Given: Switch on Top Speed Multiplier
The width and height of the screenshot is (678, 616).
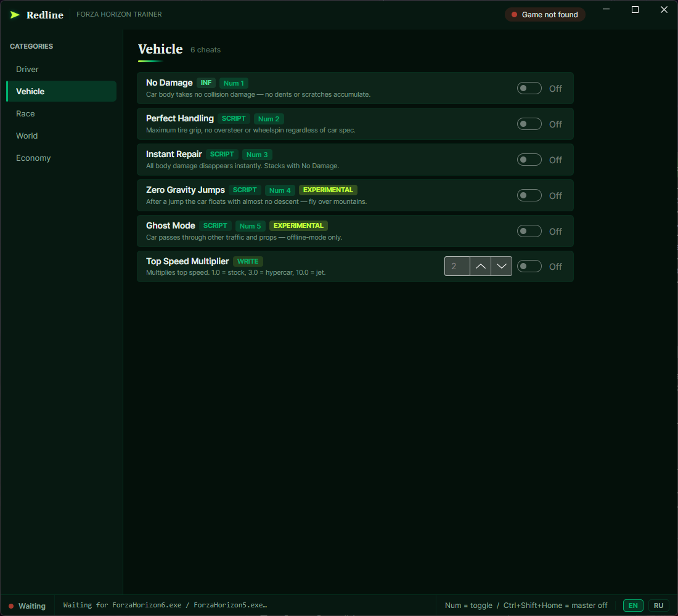Looking at the screenshot, I should tap(529, 266).
